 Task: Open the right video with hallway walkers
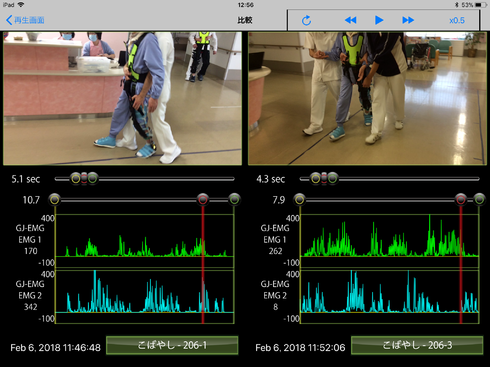coord(367,98)
